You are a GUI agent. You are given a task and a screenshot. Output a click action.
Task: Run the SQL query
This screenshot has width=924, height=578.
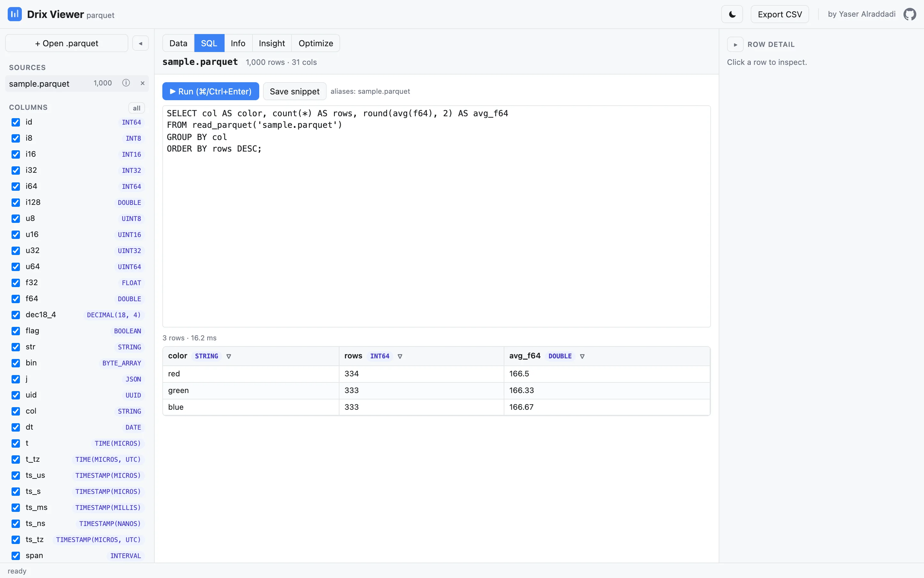pyautogui.click(x=211, y=92)
